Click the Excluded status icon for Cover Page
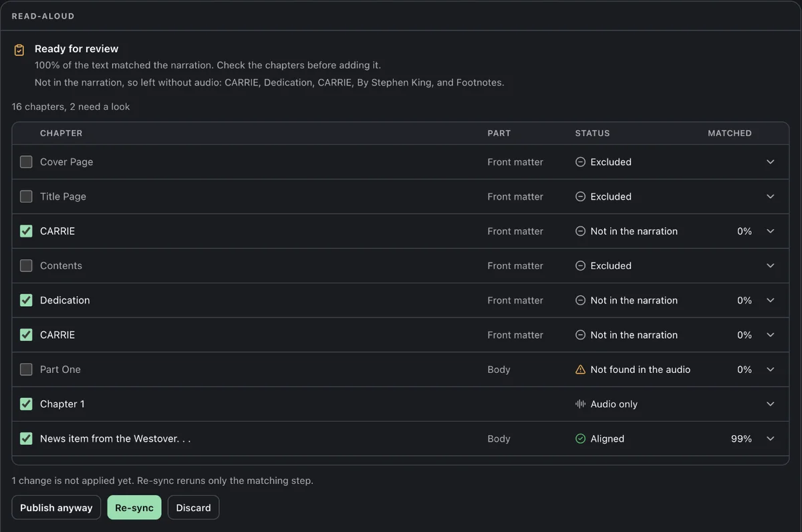802x532 pixels. click(x=580, y=162)
